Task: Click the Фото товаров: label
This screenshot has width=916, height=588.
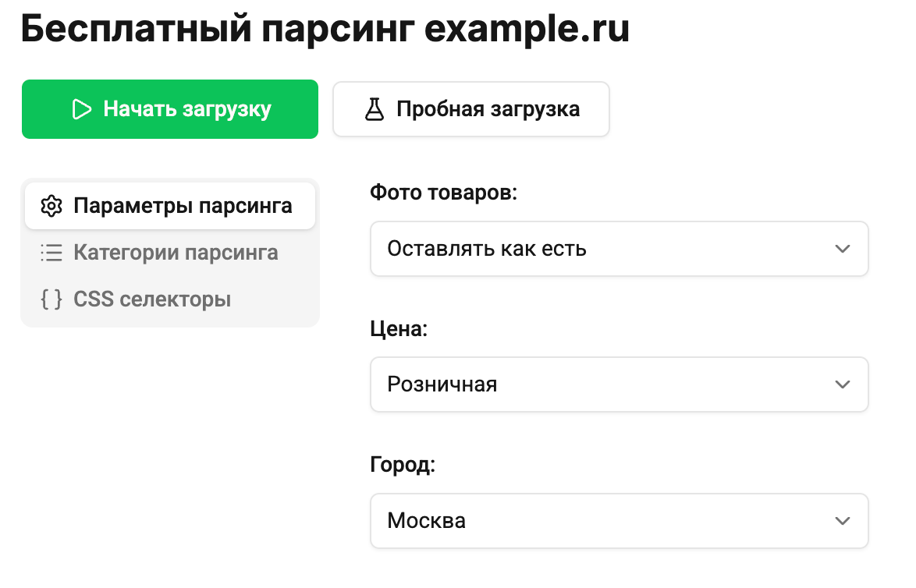Action: [443, 192]
